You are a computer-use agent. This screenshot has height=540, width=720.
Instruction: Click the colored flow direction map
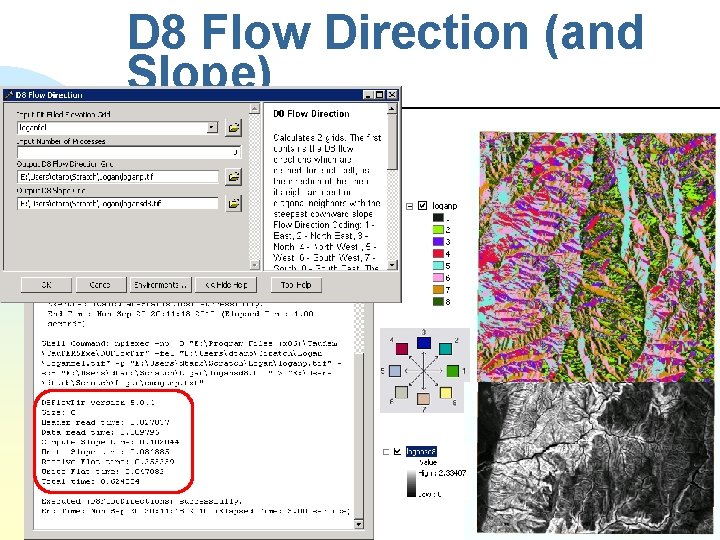[x=597, y=257]
